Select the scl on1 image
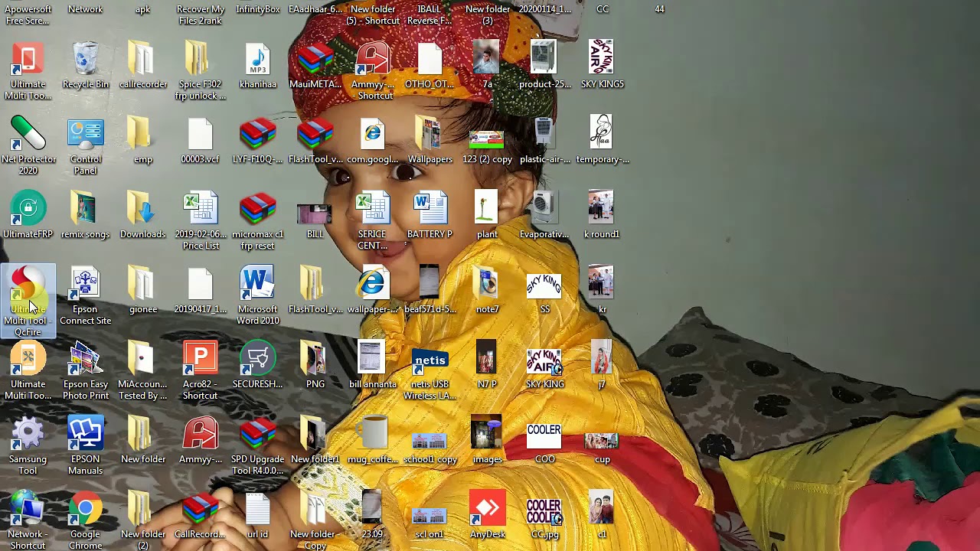 tap(430, 516)
